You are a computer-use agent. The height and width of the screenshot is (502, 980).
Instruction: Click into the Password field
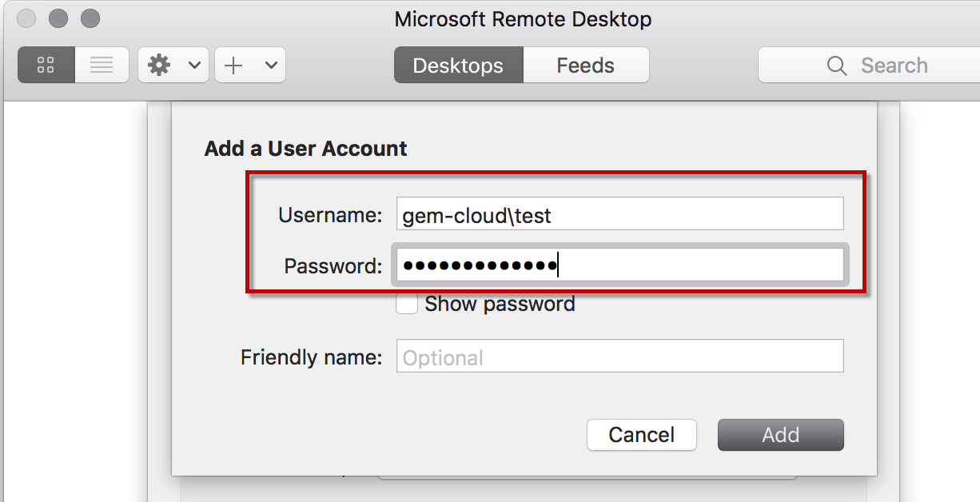coord(620,265)
